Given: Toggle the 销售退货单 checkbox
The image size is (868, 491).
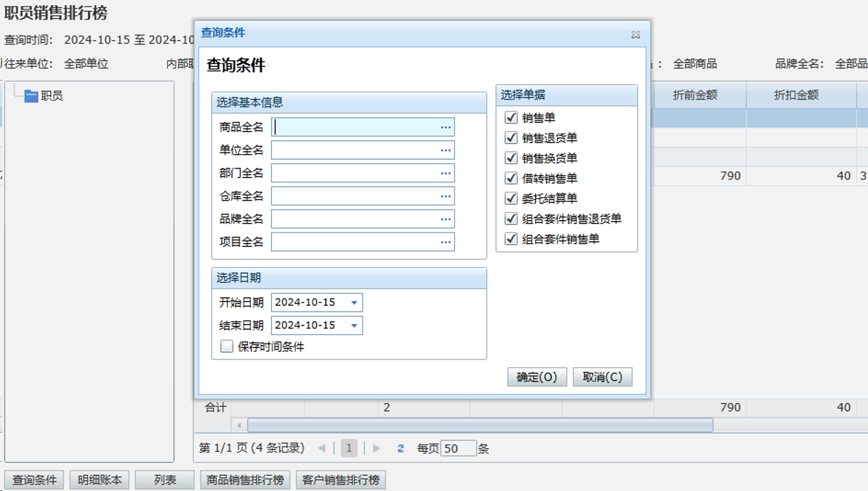Looking at the screenshot, I should 511,137.
